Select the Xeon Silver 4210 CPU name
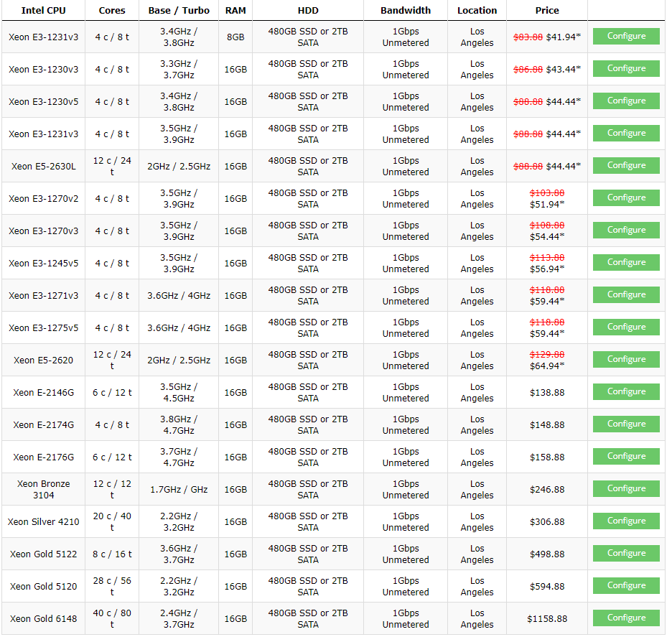672x637 pixels. tap(43, 521)
